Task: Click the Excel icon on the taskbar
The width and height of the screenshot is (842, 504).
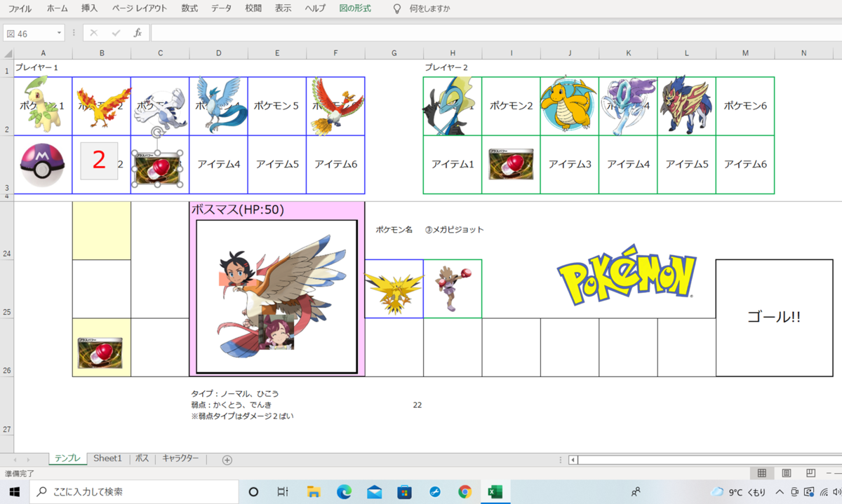Action: tap(495, 492)
